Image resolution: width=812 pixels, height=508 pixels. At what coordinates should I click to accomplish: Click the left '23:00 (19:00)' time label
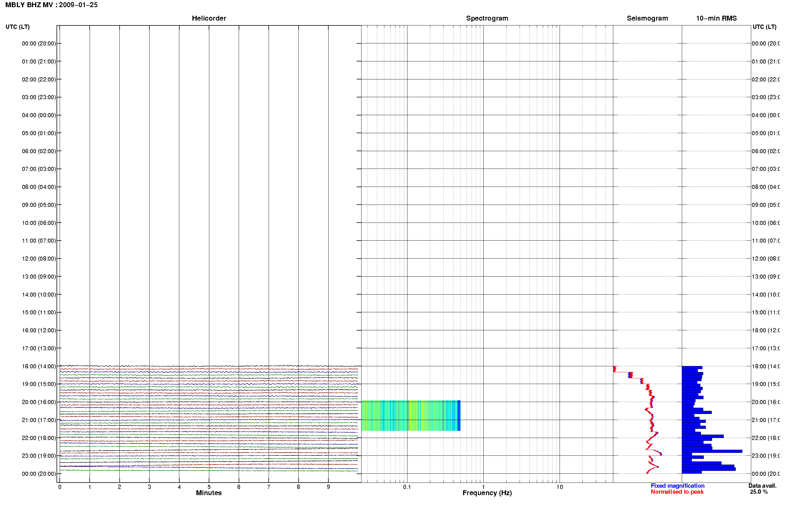point(39,456)
